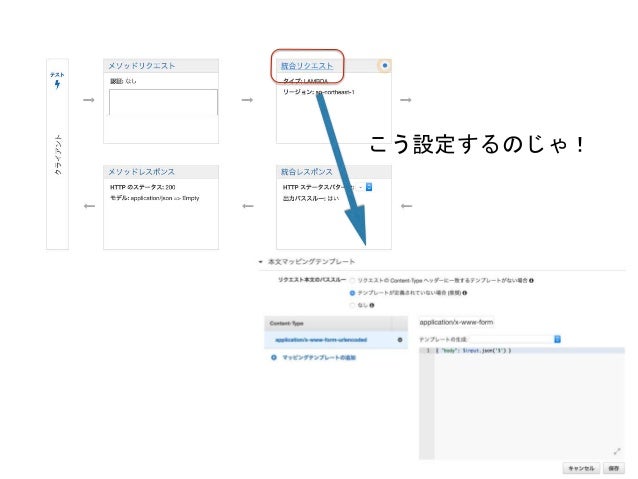Open the HTTP ステータスパターン dropdown
This screenshot has width=638, height=479.
tap(369, 187)
